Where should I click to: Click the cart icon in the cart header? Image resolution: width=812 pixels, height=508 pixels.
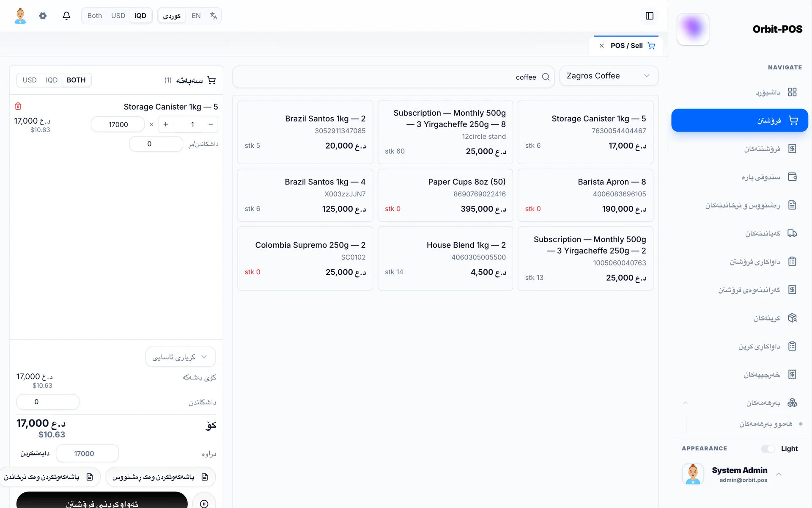pos(211,80)
